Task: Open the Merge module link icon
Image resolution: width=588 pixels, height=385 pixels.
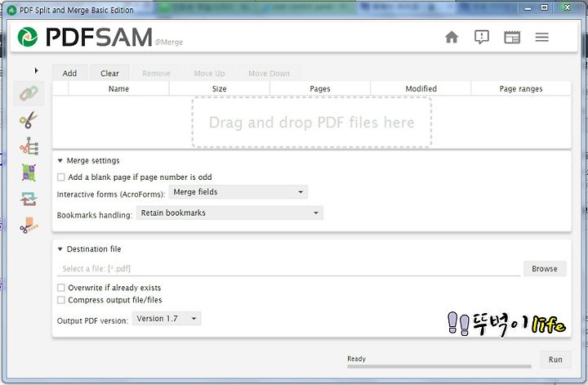Action: click(29, 93)
